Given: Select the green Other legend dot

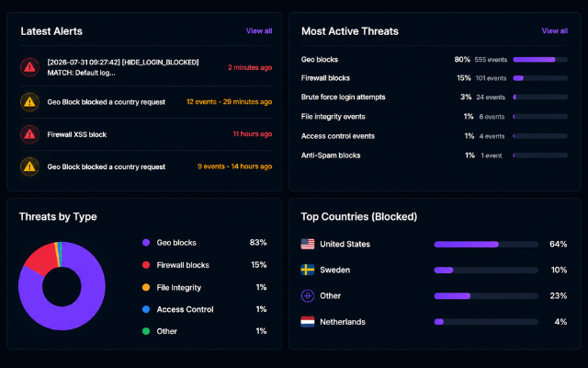Looking at the screenshot, I should tap(146, 331).
